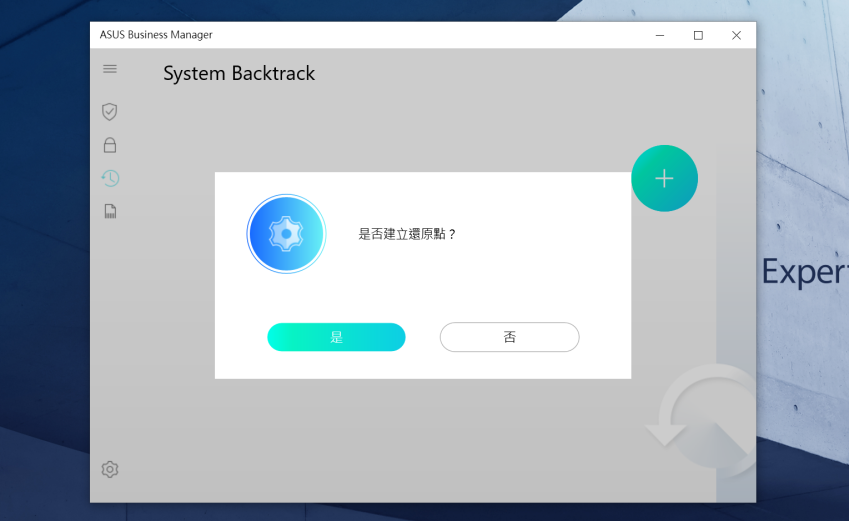This screenshot has width=849, height=521.
Task: Close the ASUS Business Manager window
Action: click(736, 35)
